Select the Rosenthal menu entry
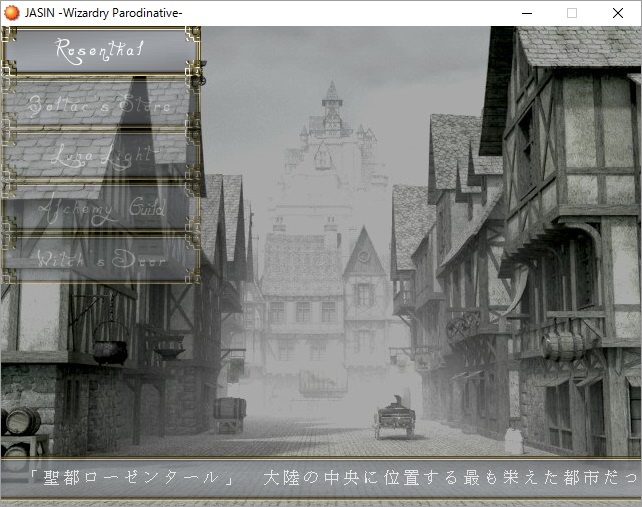Viewport: 642px width, 507px height. pyautogui.click(x=101, y=49)
